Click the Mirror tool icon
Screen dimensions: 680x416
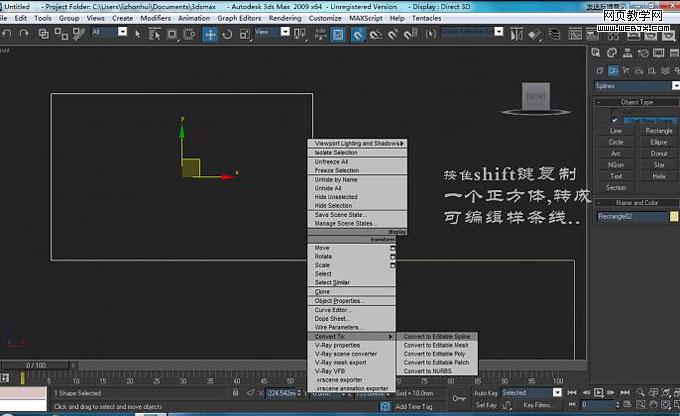[x=516, y=35]
